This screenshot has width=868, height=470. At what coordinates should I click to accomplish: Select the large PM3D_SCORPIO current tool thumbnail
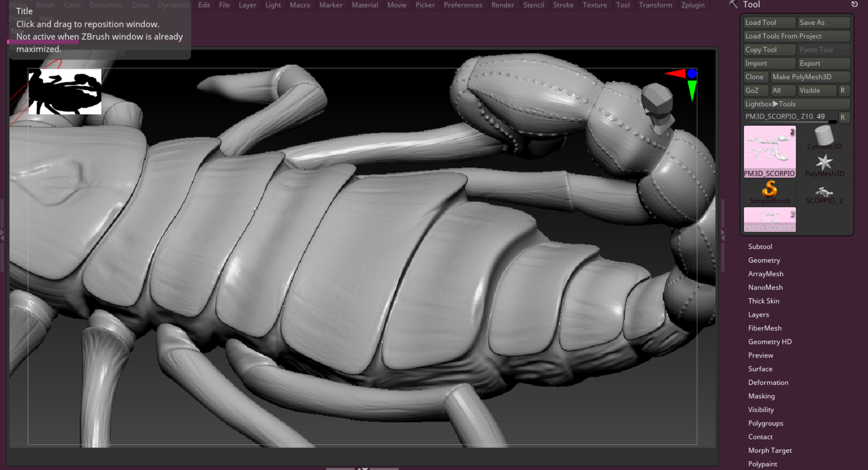pos(770,152)
